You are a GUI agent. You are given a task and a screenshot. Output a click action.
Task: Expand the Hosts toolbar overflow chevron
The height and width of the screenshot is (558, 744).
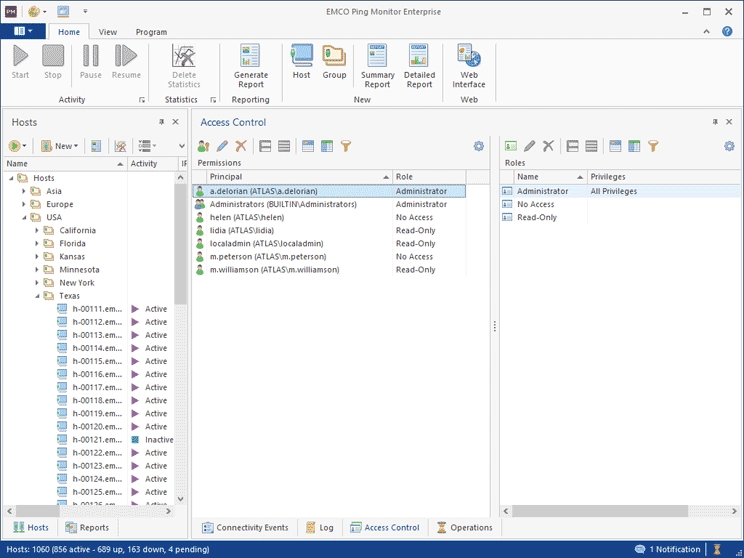tap(182, 146)
